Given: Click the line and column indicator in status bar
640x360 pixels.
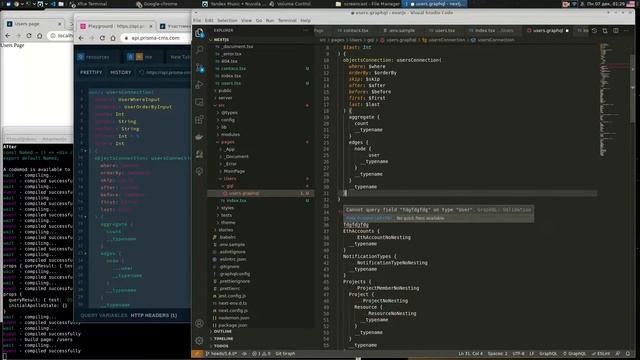Looking at the screenshot, I should point(470,353).
